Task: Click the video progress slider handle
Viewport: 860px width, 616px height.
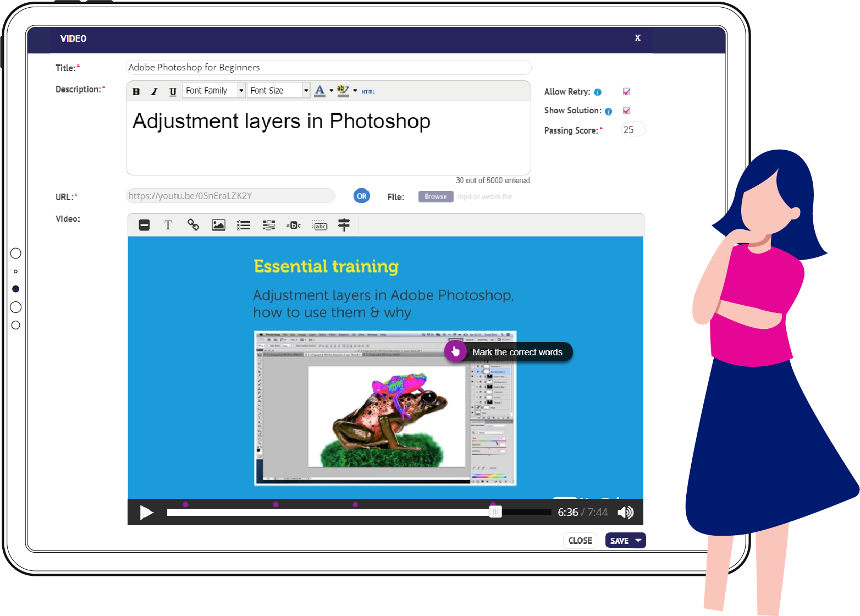Action: point(495,512)
